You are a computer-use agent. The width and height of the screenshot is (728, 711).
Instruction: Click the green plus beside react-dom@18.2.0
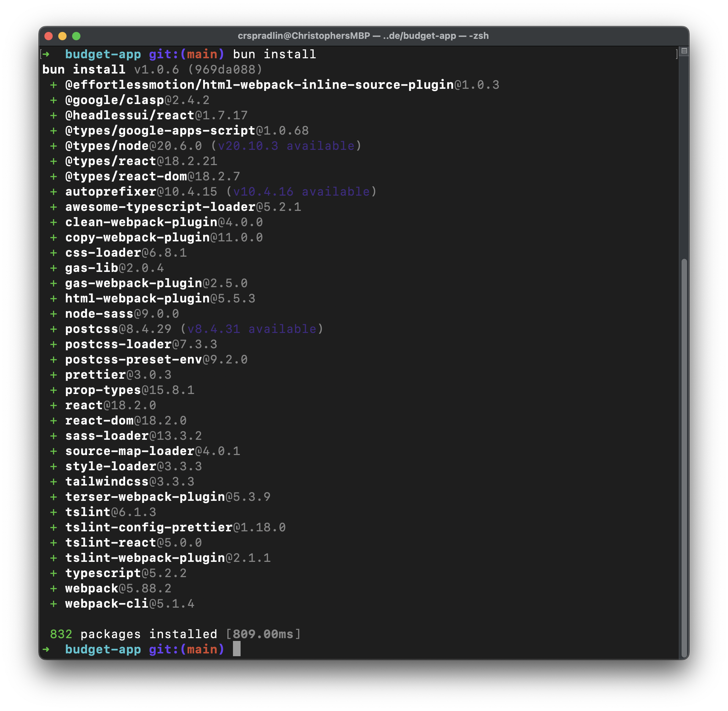pyautogui.click(x=53, y=420)
